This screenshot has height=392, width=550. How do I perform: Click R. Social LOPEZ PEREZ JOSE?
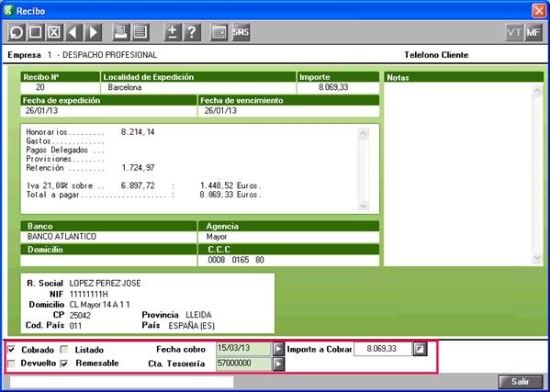(106, 284)
